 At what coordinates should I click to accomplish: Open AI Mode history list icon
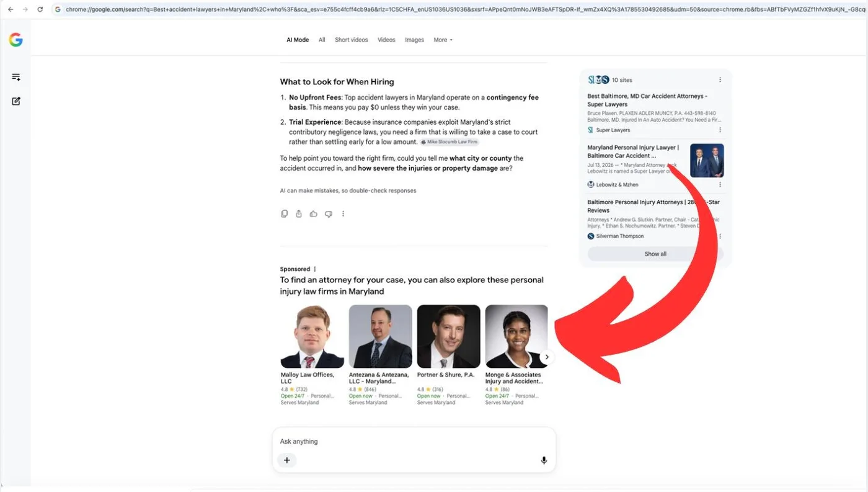(x=16, y=77)
